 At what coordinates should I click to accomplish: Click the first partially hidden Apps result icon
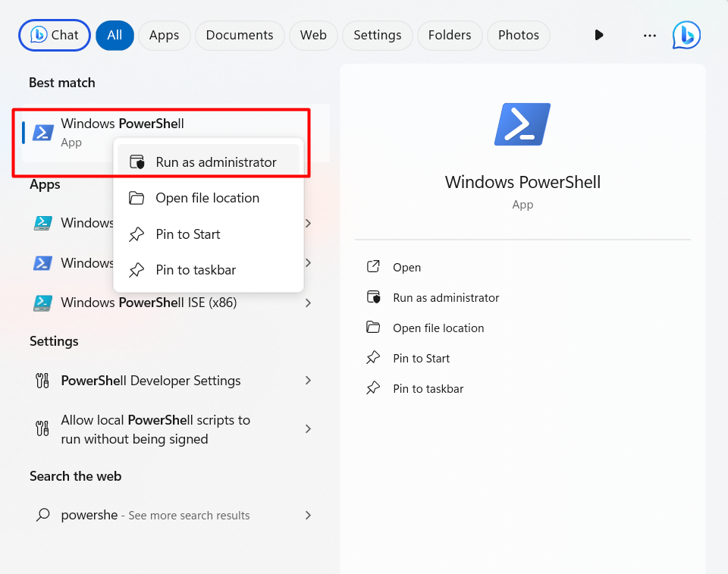tap(42, 223)
